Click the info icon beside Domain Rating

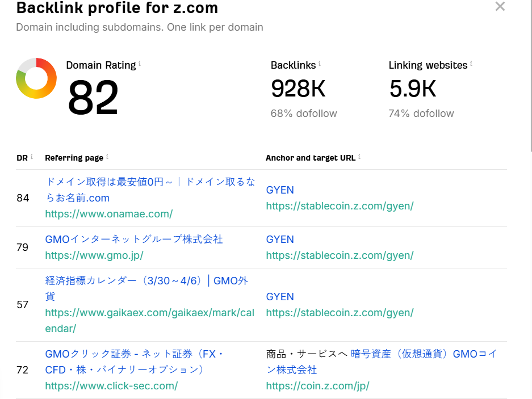coord(140,64)
